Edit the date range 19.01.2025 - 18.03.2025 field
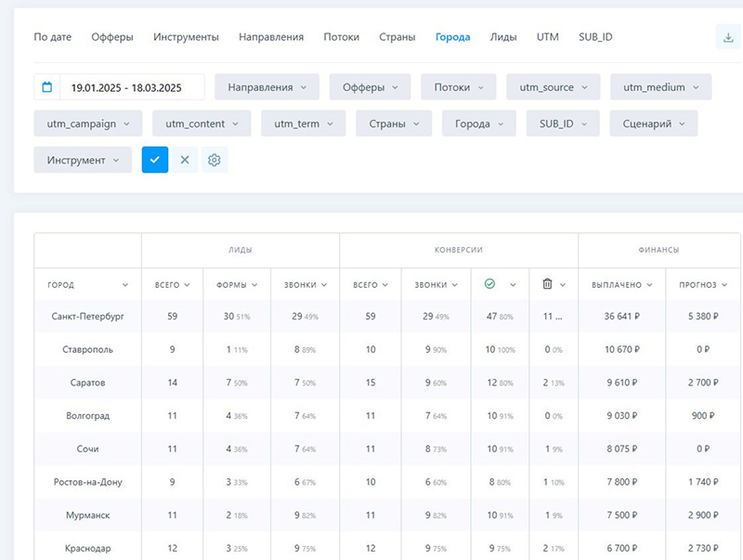Image resolution: width=743 pixels, height=560 pixels. [x=132, y=87]
